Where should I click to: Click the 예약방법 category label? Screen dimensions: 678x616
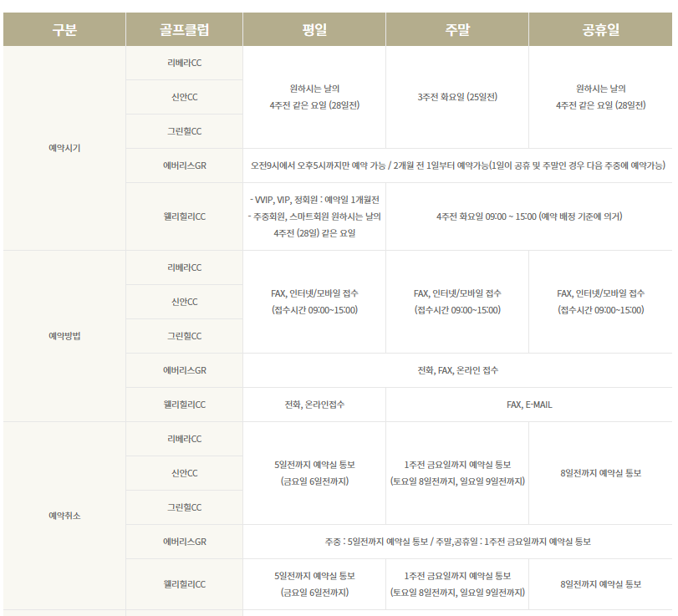click(x=64, y=336)
